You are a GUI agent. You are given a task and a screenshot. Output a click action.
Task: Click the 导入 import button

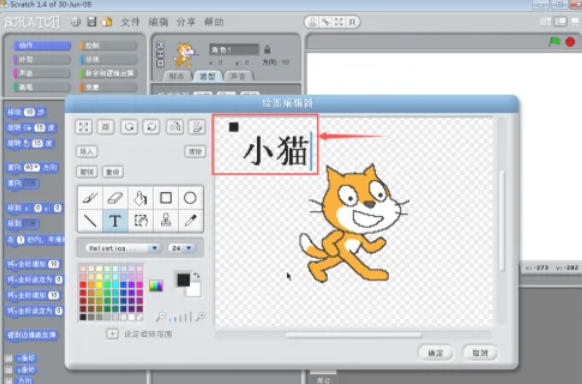tap(86, 151)
